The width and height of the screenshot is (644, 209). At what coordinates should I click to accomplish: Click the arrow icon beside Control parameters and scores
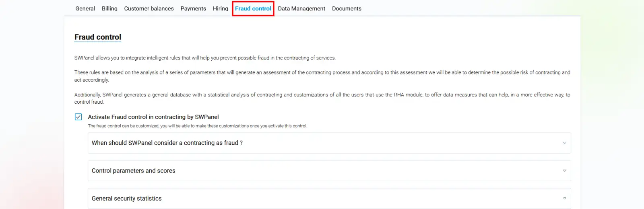coord(564,171)
